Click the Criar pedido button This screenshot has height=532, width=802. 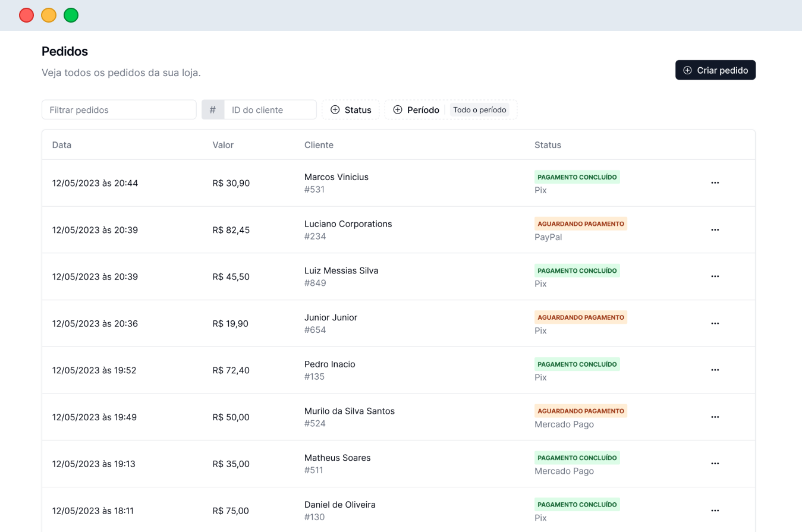coord(715,70)
